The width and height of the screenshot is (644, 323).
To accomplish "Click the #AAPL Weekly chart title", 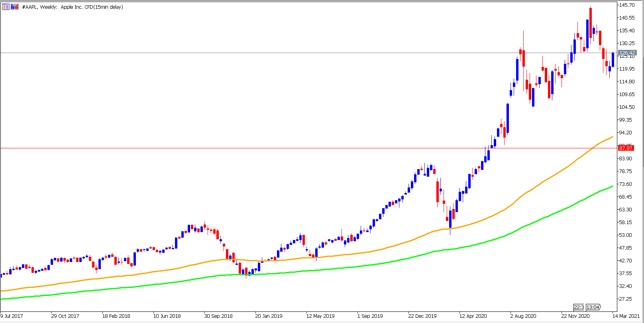I will coord(73,7).
